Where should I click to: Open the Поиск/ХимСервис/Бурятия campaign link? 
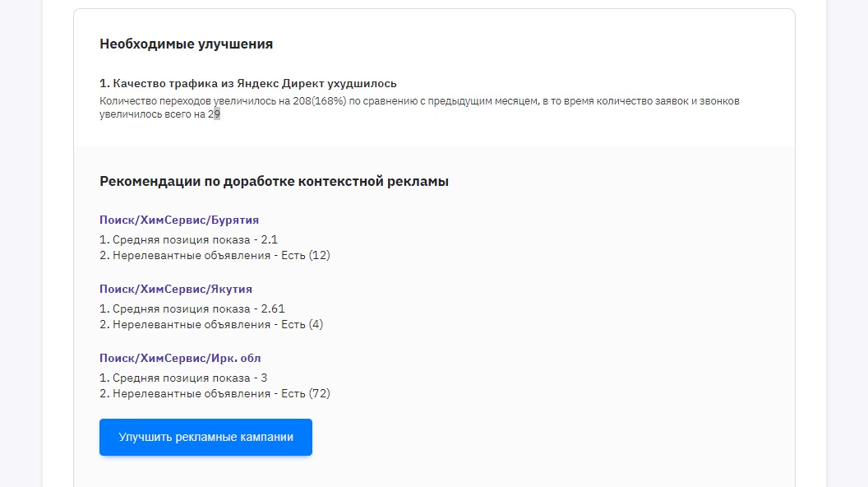point(179,220)
